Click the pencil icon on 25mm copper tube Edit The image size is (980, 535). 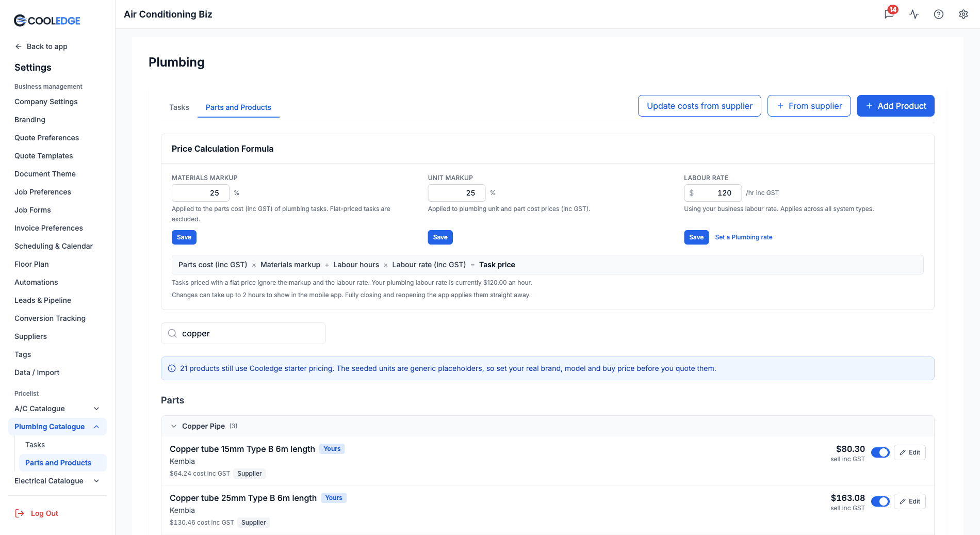903,501
